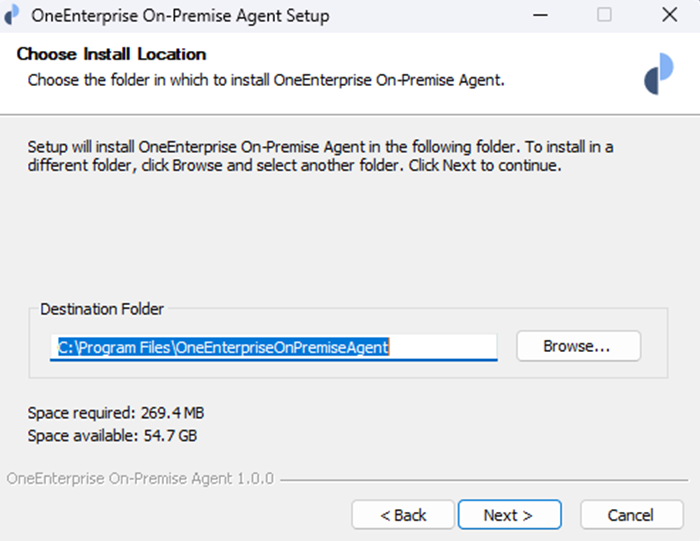Go to the previous step with Back
Screen dimensions: 700x541
pyautogui.click(x=403, y=515)
